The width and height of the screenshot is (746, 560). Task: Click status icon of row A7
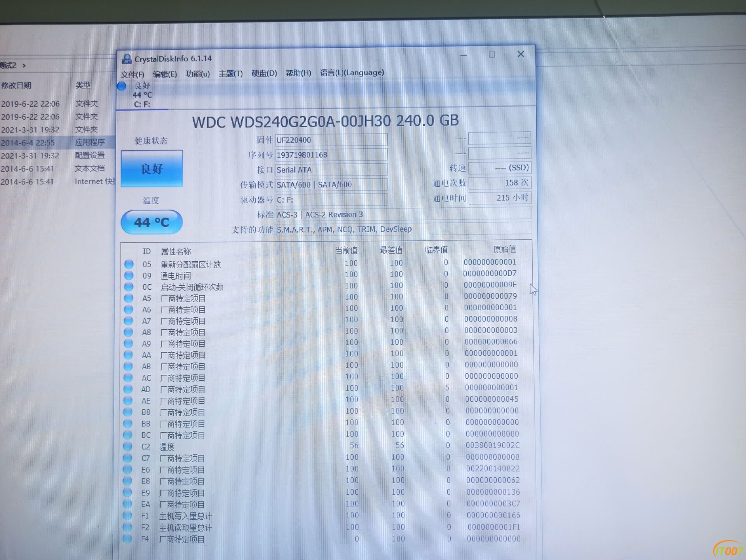[129, 321]
